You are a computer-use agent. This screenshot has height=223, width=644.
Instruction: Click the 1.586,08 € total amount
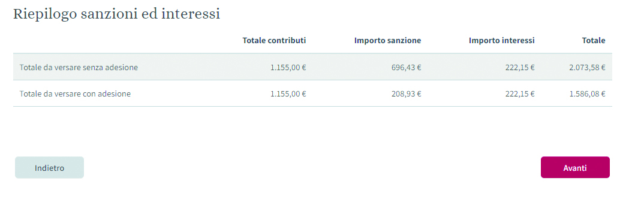(x=587, y=94)
